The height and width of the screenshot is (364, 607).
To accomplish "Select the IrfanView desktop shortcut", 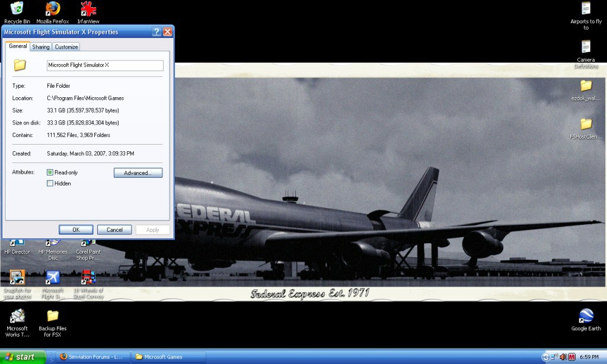I will (x=88, y=9).
